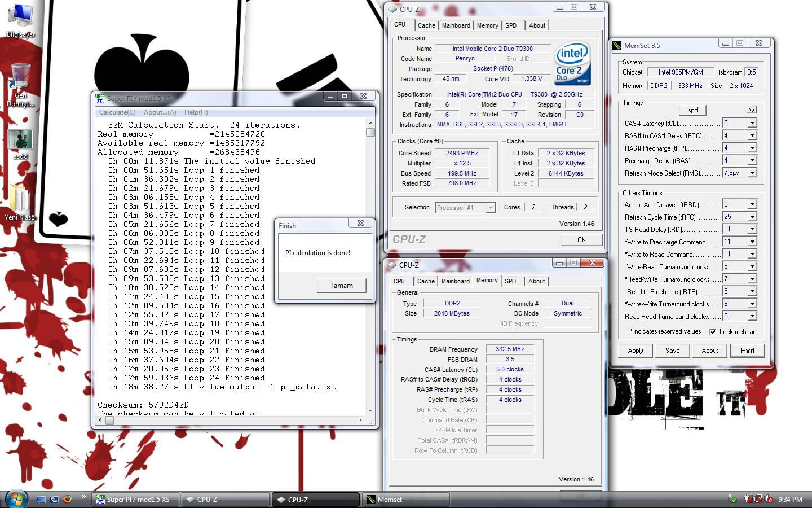
Task: Expand the quick launch overflow chevron
Action: click(x=83, y=497)
